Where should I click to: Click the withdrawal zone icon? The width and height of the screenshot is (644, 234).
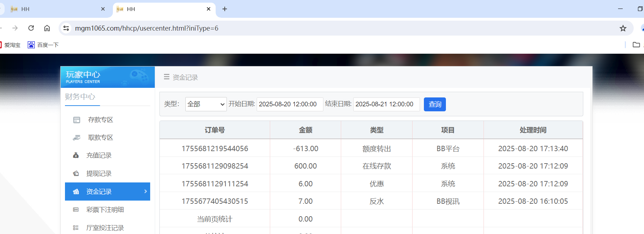click(76, 138)
